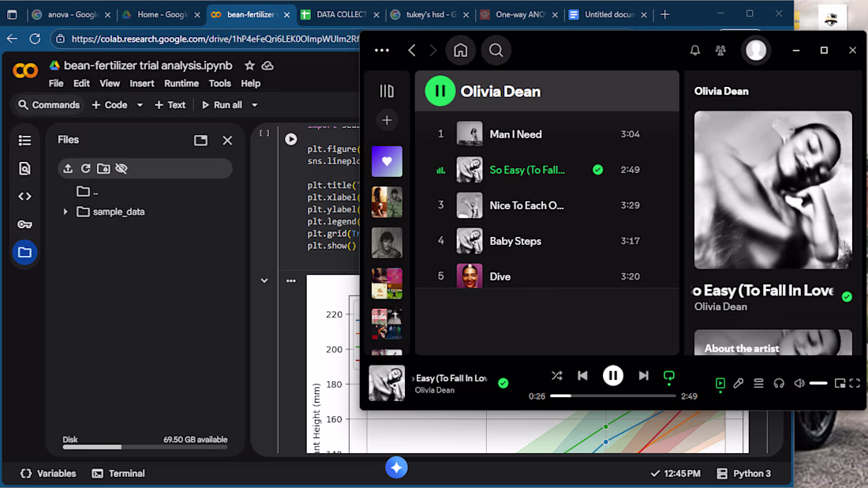Open Friend Activity icon in Spotify

[x=720, y=51]
